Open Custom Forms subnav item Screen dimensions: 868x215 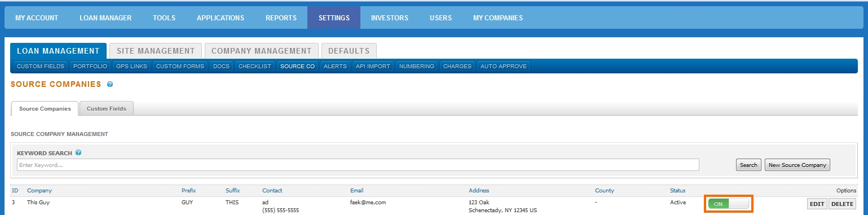click(180, 67)
